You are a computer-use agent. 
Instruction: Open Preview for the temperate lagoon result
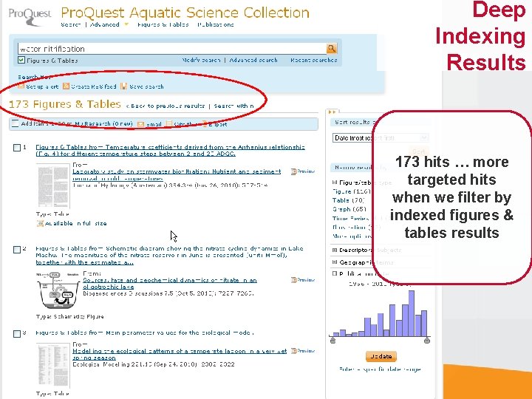tap(303, 351)
